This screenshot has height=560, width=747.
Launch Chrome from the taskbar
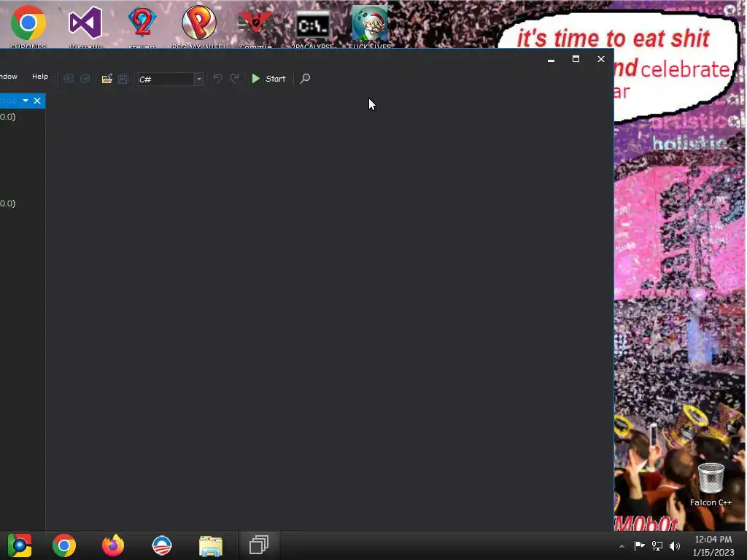[64, 545]
